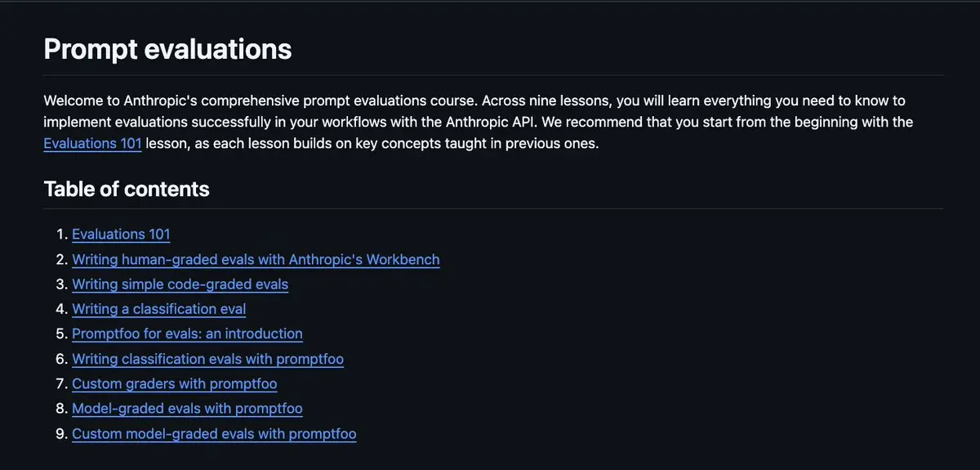Screen dimensions: 980x470
Task: Click the words "previous ones" ending the paragraph
Action: (553, 144)
